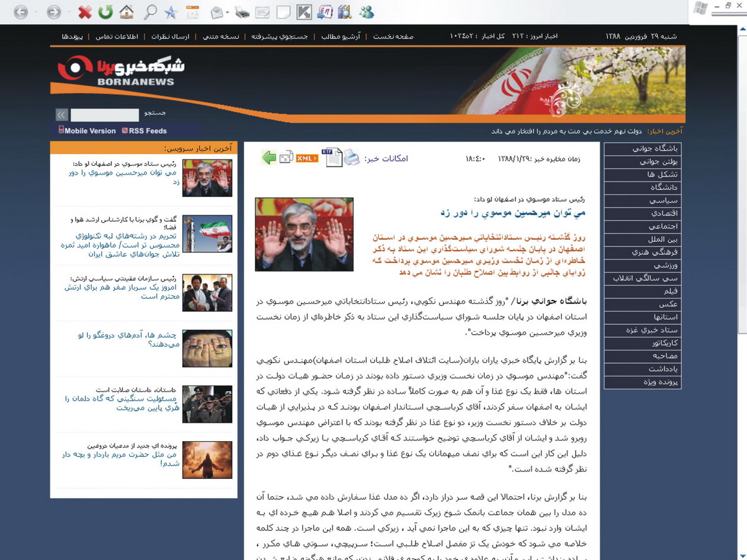
Task: Click the Mail envelope toolbar icon
Action: coord(217,13)
